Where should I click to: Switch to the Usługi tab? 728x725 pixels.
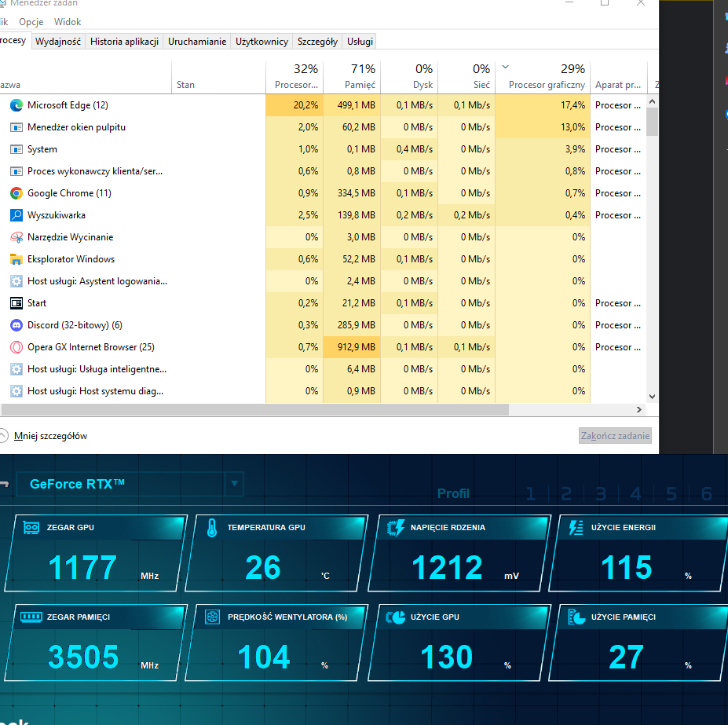pos(360,42)
